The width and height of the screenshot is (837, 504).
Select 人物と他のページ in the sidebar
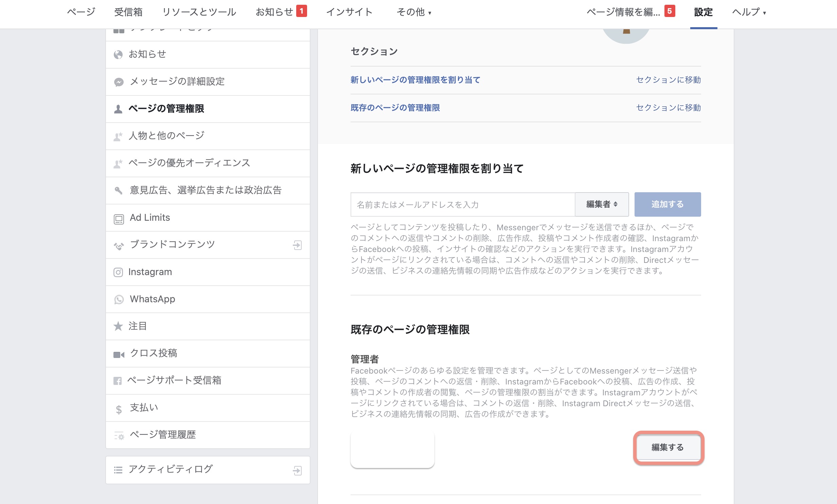point(166,136)
